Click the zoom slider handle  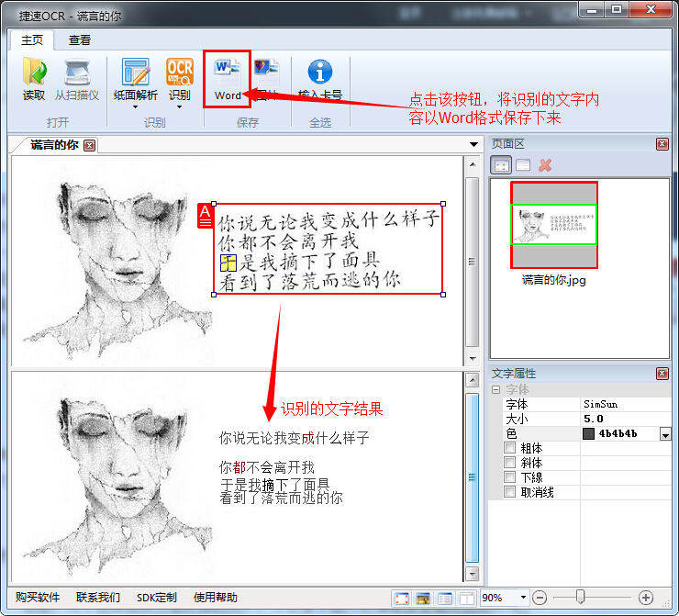[x=580, y=597]
